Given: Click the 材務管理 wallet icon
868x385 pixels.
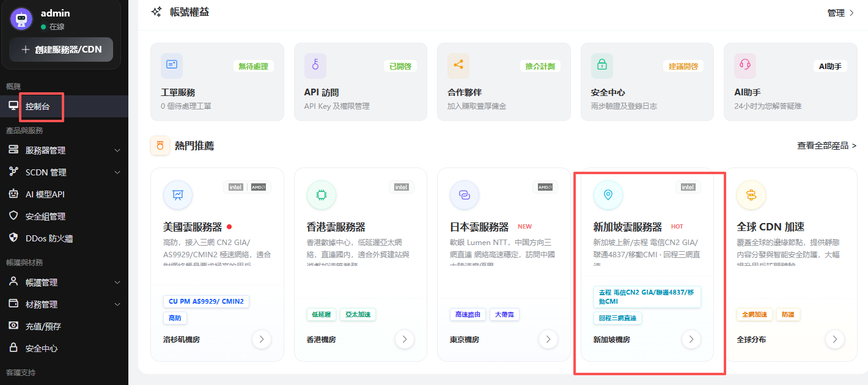Looking at the screenshot, I should [x=13, y=304].
